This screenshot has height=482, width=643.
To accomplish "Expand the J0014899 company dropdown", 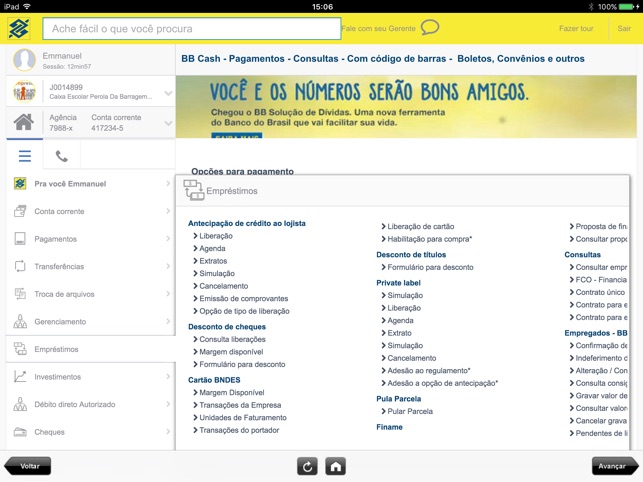I will pyautogui.click(x=168, y=93).
